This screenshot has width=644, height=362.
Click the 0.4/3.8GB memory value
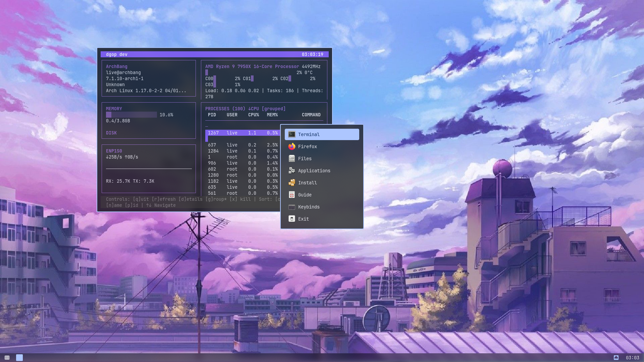[x=118, y=121]
